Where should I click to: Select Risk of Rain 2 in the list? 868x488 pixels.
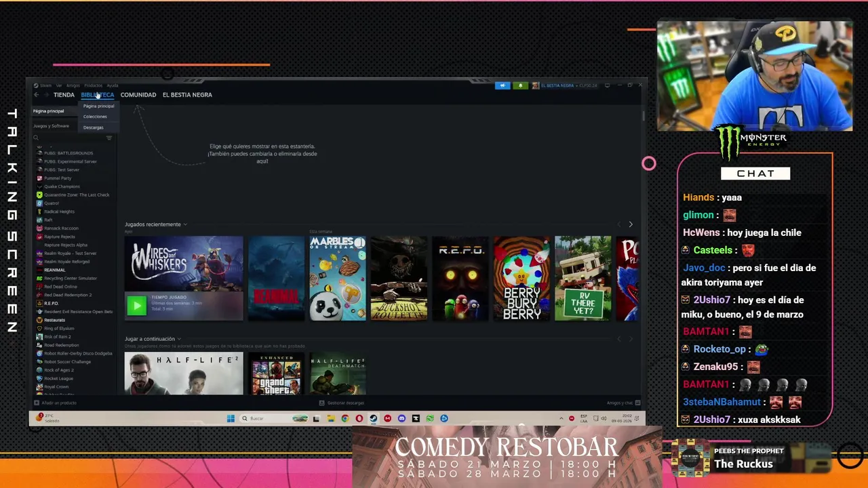click(x=58, y=336)
